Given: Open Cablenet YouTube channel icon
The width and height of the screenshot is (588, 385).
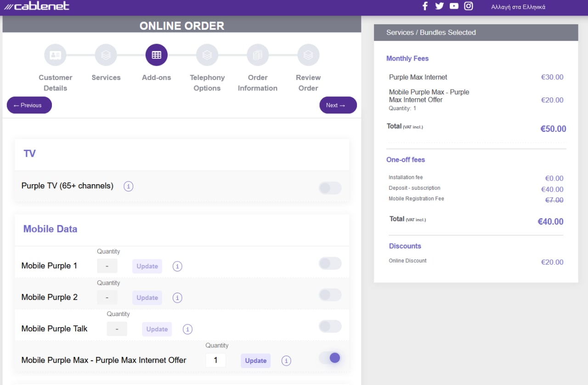Looking at the screenshot, I should 454,6.
